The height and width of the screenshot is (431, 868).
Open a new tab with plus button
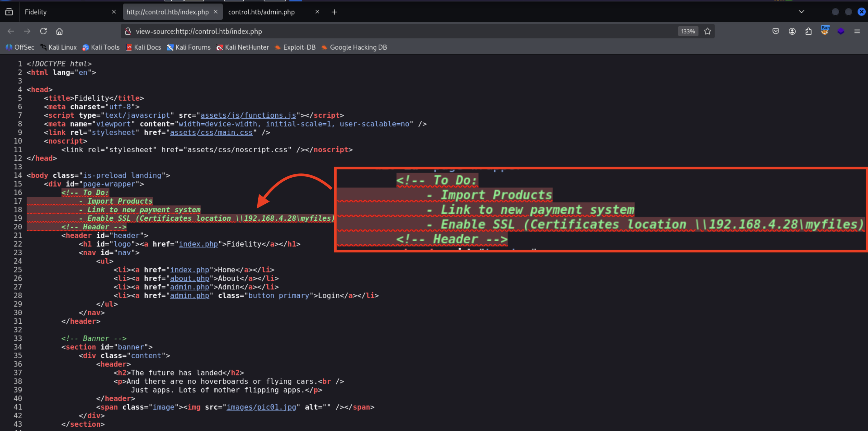(x=334, y=12)
